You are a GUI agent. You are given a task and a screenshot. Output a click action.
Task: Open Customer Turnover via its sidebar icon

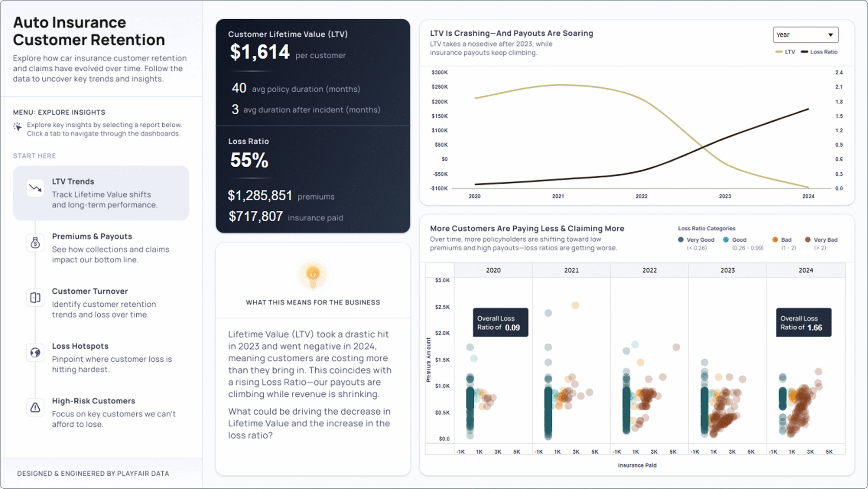click(x=35, y=298)
